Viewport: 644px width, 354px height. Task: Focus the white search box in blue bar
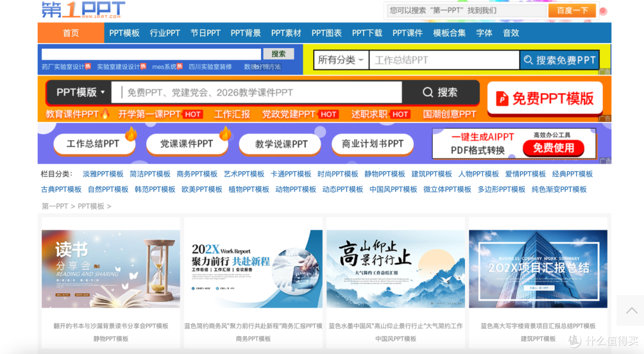click(151, 54)
